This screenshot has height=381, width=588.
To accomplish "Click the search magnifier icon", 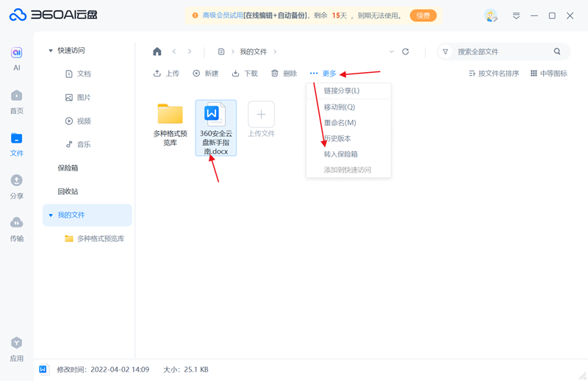I will tap(557, 51).
